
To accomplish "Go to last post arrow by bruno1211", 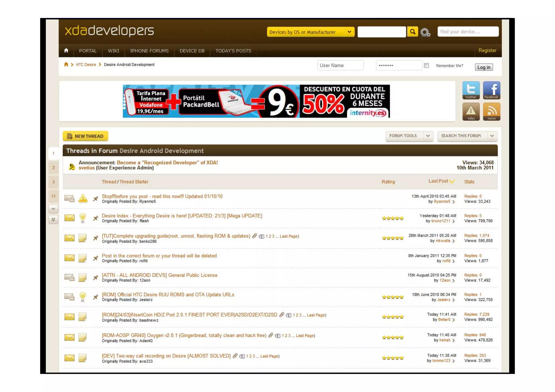I will click(454, 221).
